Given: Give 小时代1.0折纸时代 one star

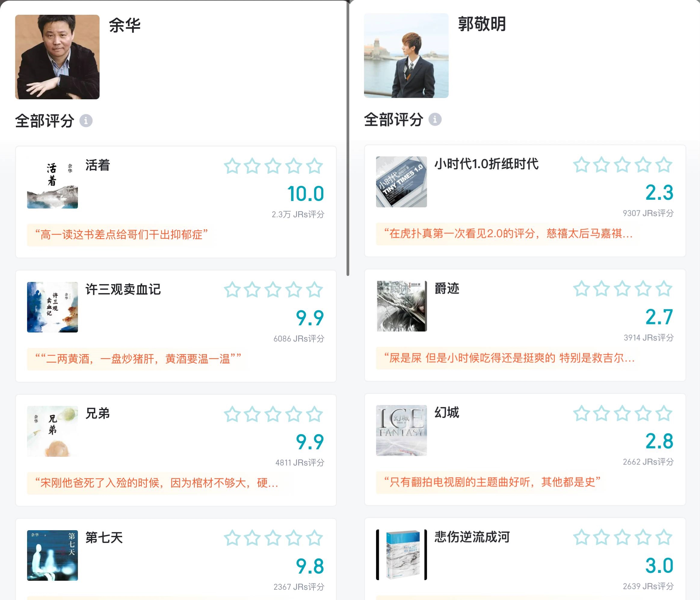Looking at the screenshot, I should pyautogui.click(x=581, y=165).
